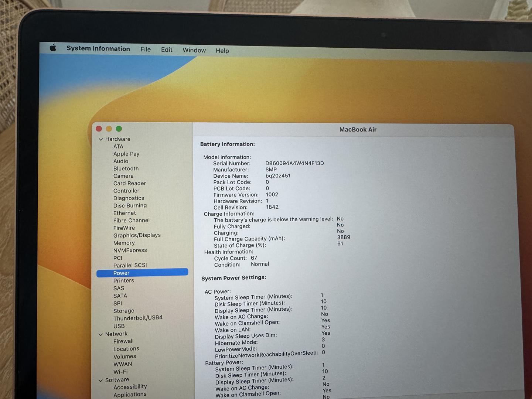Click the device name bq20z451

[278, 175]
